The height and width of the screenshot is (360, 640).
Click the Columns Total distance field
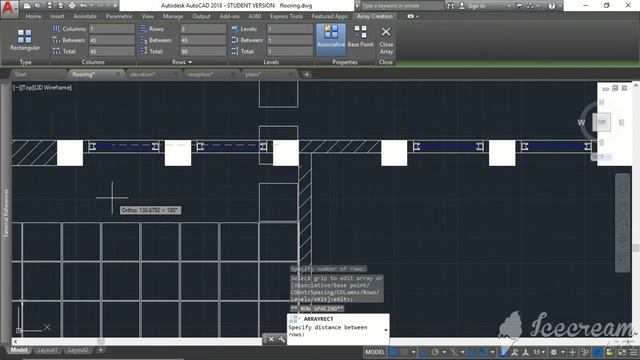111,51
